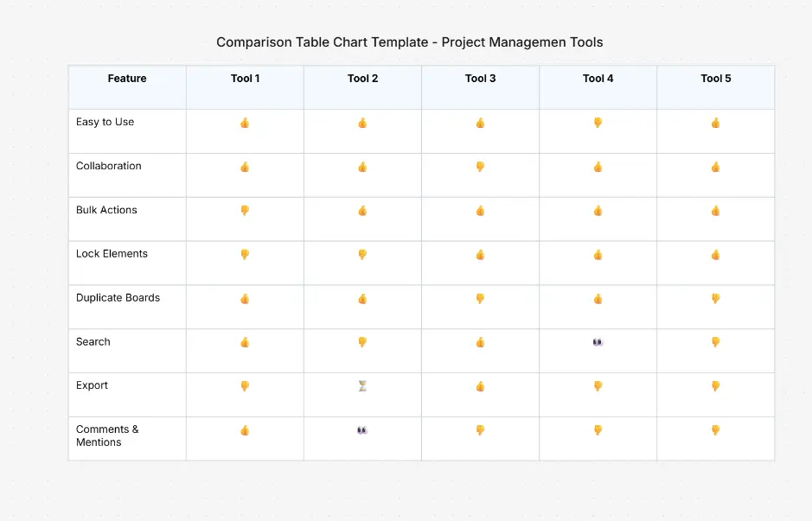Select the Duplicate Boards row label
This screenshot has width=812, height=521.
[118, 298]
